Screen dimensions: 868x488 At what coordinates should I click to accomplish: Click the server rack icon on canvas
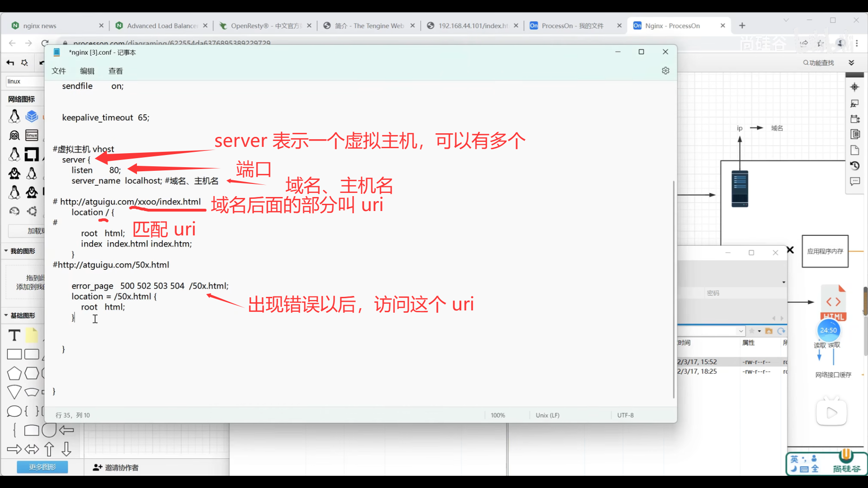pyautogui.click(x=740, y=189)
